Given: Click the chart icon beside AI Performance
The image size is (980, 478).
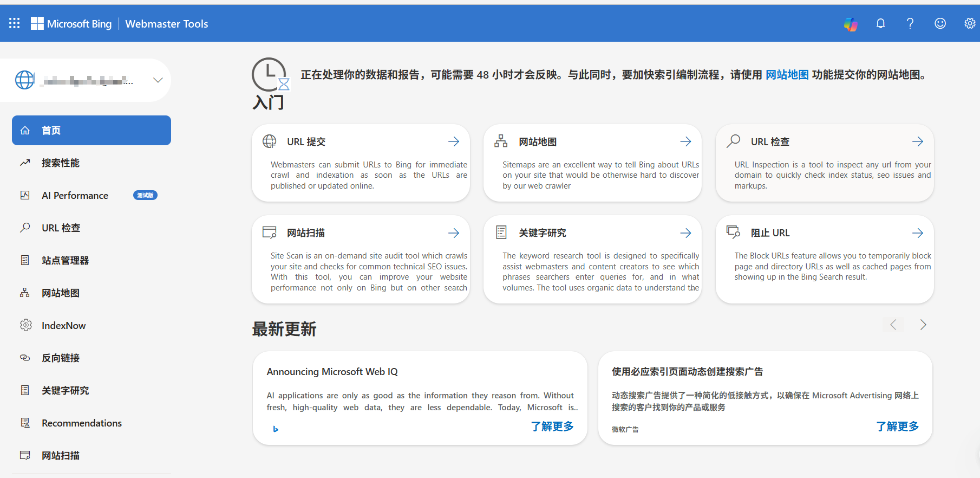Looking at the screenshot, I should (x=25, y=195).
